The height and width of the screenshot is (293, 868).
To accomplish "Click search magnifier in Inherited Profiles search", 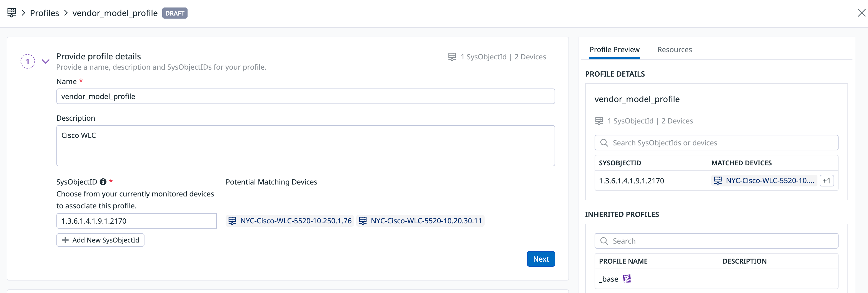I will (x=604, y=241).
